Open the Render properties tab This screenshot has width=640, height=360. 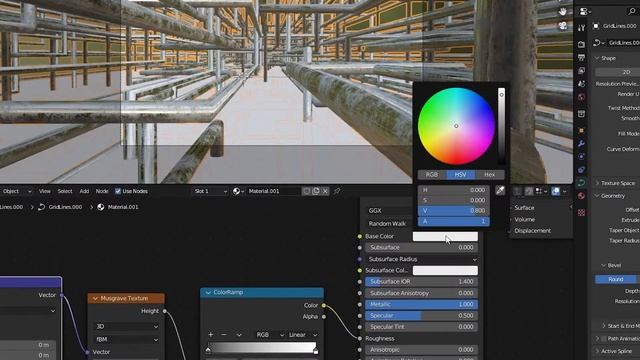(581, 44)
